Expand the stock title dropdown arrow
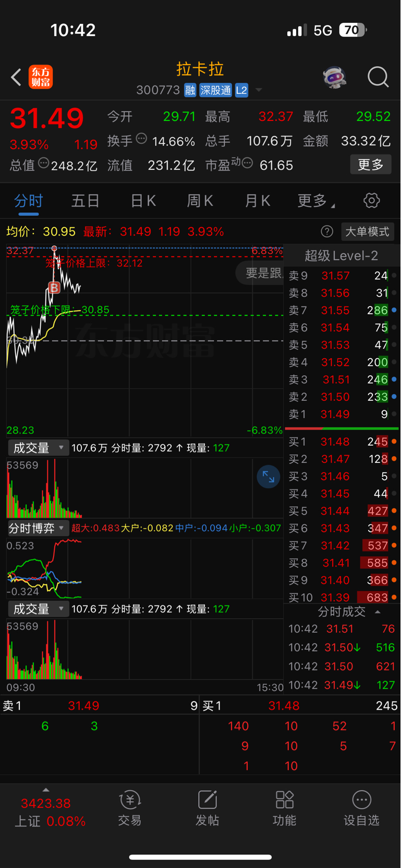401x868 pixels. pos(259,90)
